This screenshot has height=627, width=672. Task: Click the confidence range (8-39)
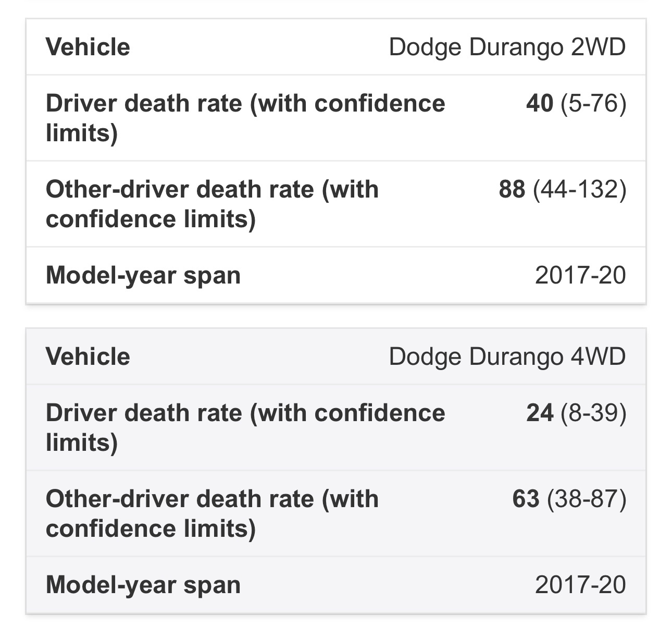(593, 413)
